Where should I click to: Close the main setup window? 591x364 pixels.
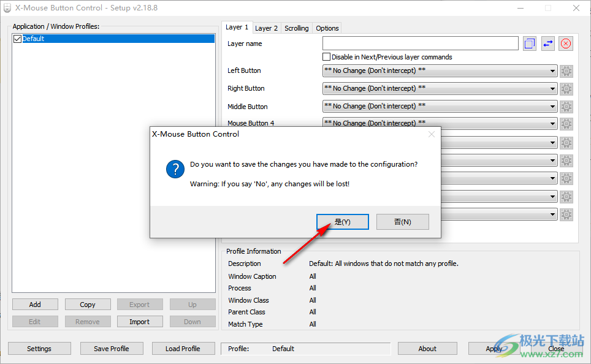point(576,8)
